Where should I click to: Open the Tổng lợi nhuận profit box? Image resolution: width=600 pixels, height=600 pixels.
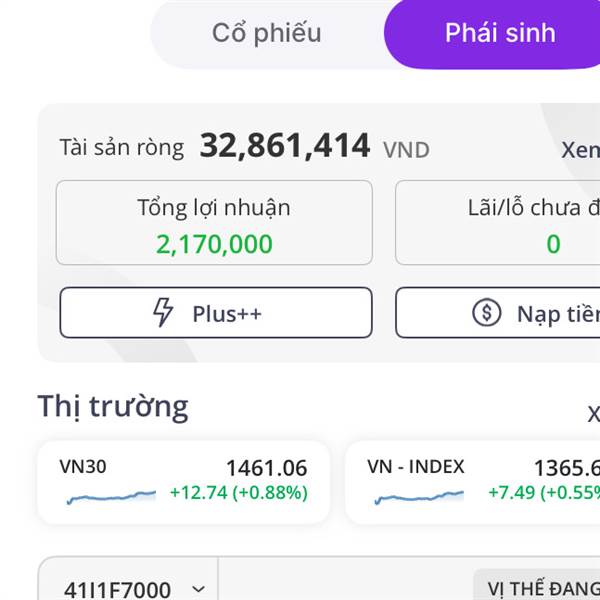click(214, 223)
